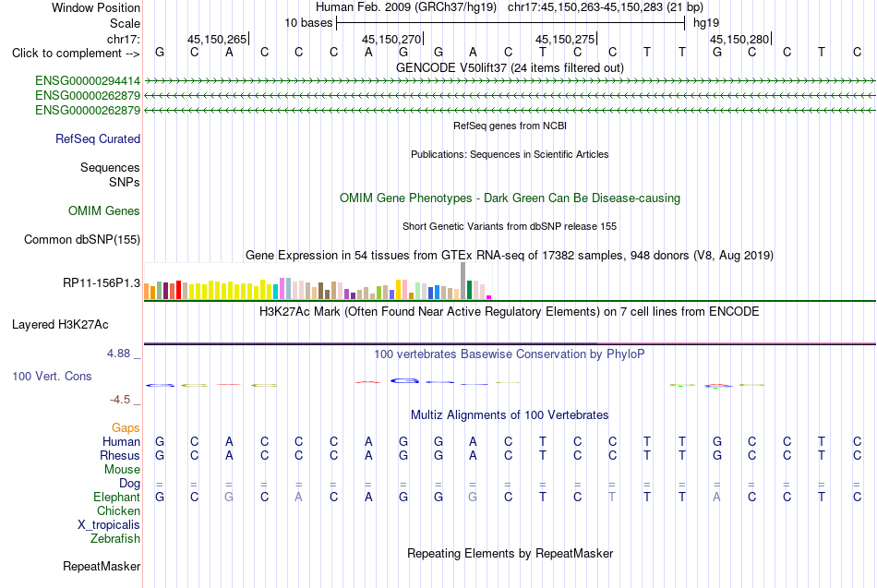Click the GTEx Gene Expression title

click(510, 256)
